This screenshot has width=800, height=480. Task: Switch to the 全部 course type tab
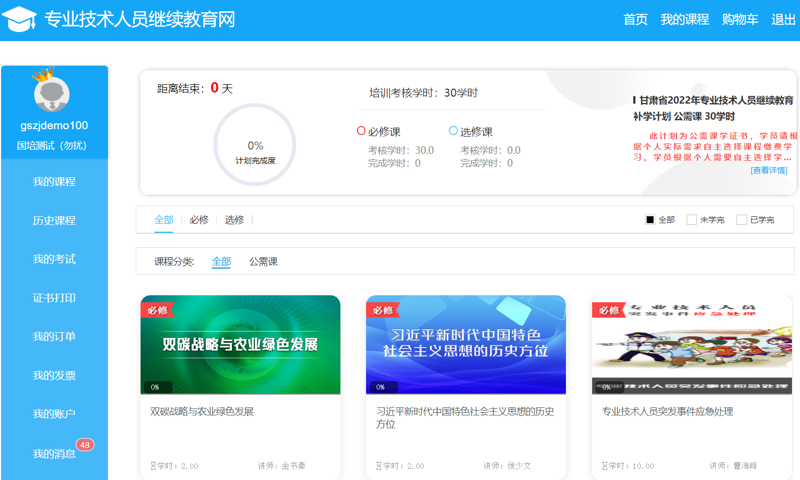click(x=164, y=220)
